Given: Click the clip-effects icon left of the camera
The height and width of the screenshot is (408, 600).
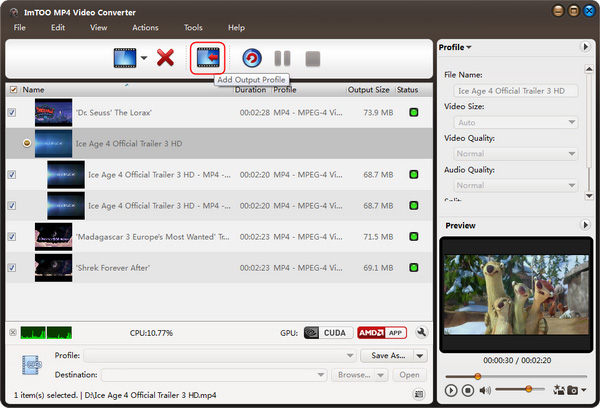Looking at the screenshot, I should 558,390.
